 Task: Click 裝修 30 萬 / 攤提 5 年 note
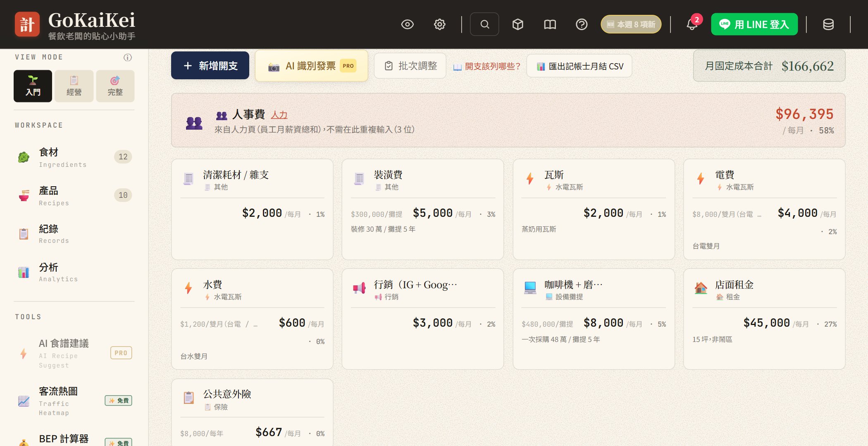pos(383,229)
